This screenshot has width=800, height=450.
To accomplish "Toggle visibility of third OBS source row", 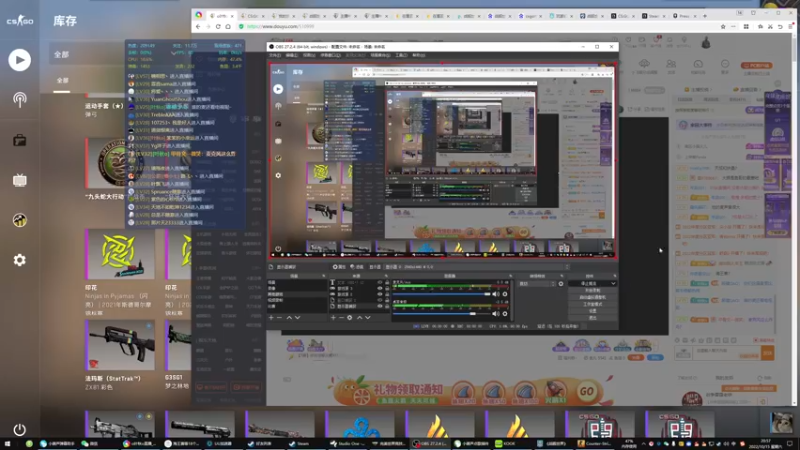I will [x=380, y=294].
